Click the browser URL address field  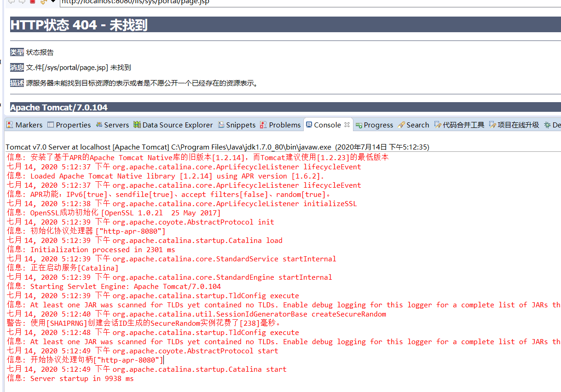311,2
